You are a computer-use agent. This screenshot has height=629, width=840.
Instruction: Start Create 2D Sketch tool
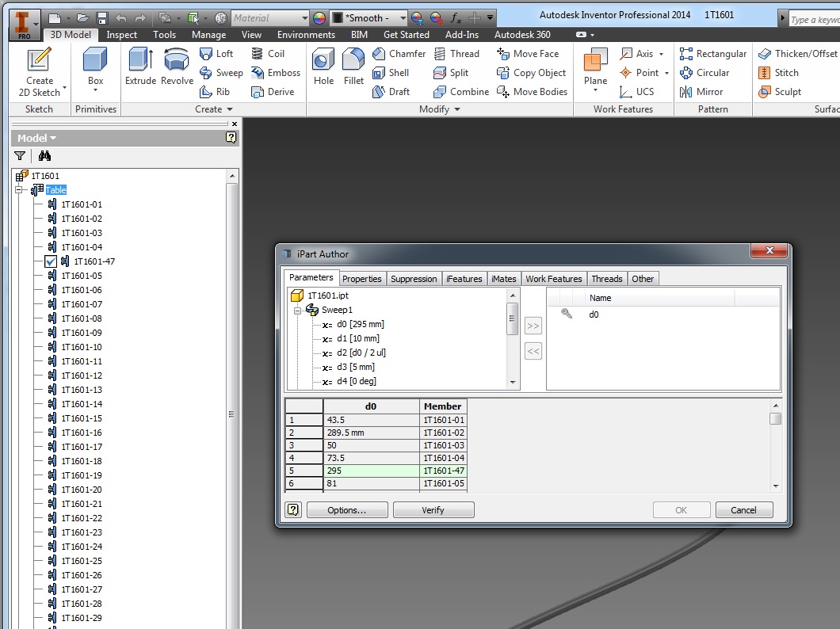39,72
